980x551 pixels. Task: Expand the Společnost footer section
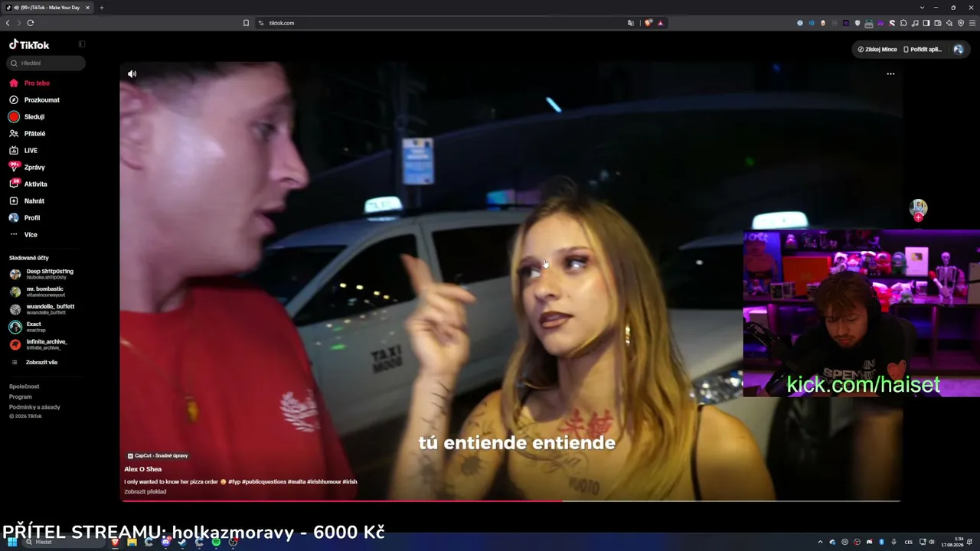pos(24,386)
